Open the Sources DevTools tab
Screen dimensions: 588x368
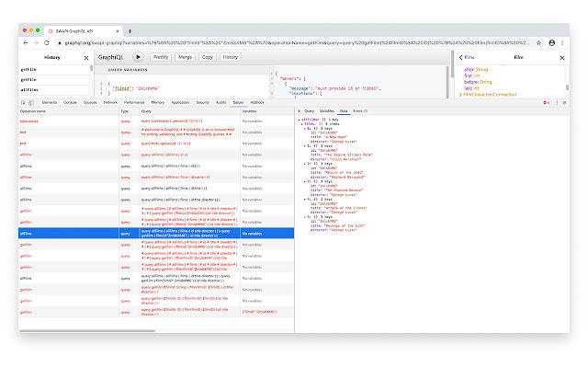click(90, 102)
